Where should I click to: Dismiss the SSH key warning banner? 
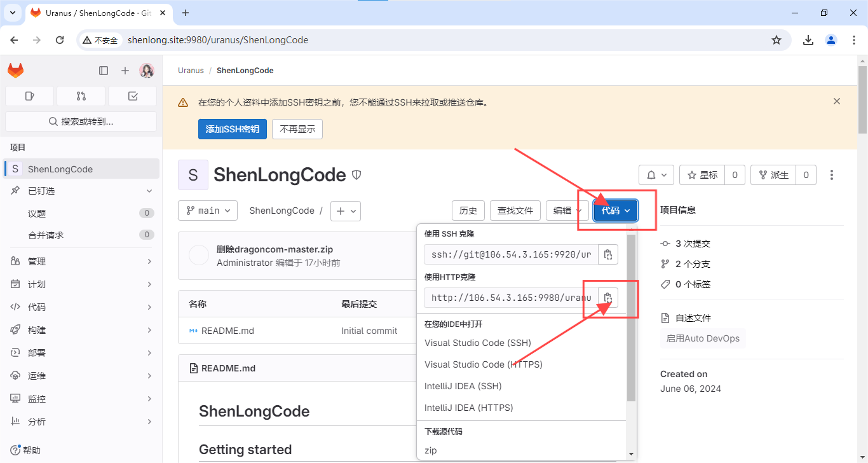pyautogui.click(x=837, y=101)
